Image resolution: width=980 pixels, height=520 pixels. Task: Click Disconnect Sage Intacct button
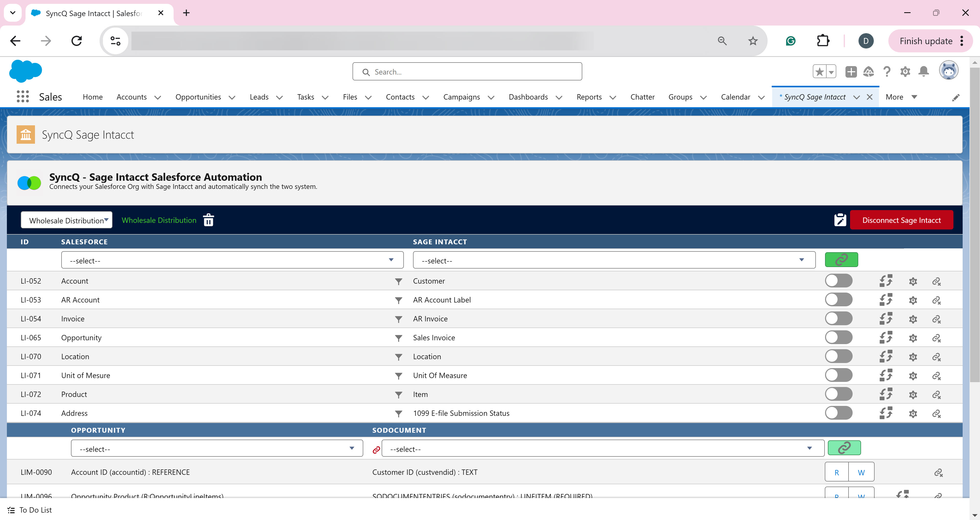click(x=901, y=220)
